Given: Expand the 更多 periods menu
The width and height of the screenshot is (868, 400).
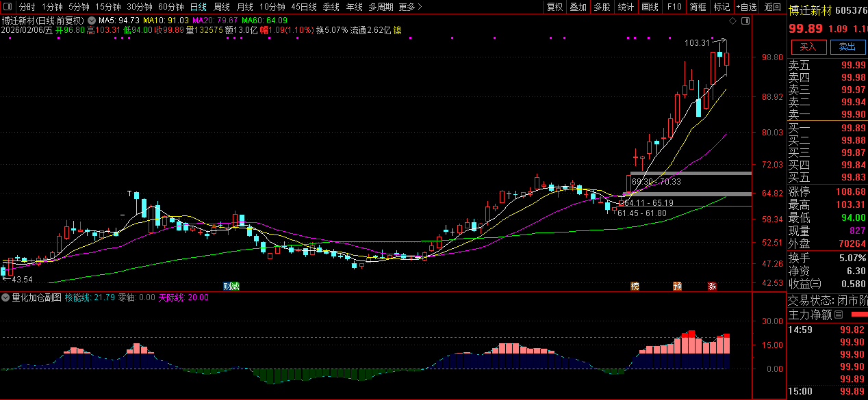Looking at the screenshot, I should [410, 7].
